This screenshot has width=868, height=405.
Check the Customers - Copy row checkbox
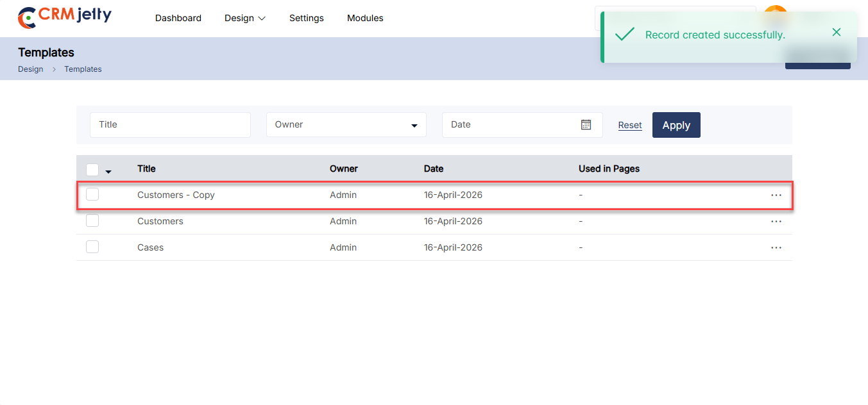tap(92, 194)
